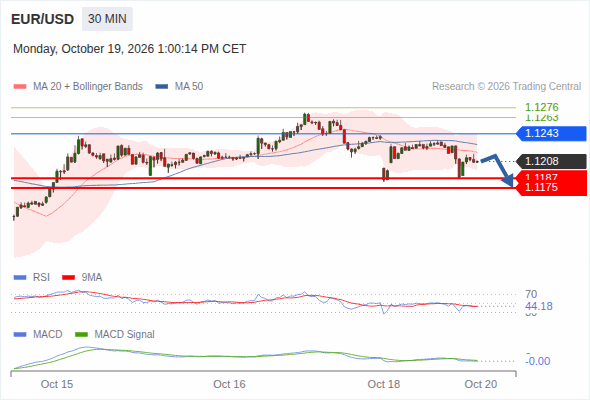Click the Oct 15 date axis label

click(x=57, y=384)
